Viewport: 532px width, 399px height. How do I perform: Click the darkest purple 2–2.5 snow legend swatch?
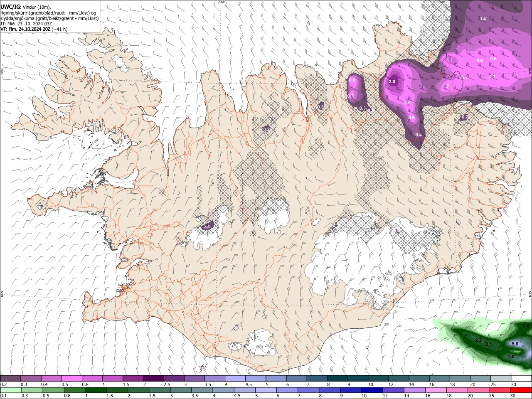pos(153,379)
